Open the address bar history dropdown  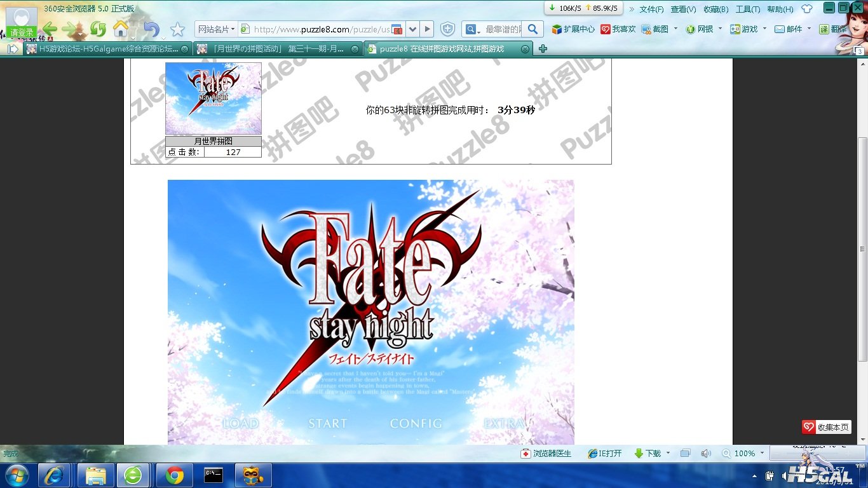point(412,29)
